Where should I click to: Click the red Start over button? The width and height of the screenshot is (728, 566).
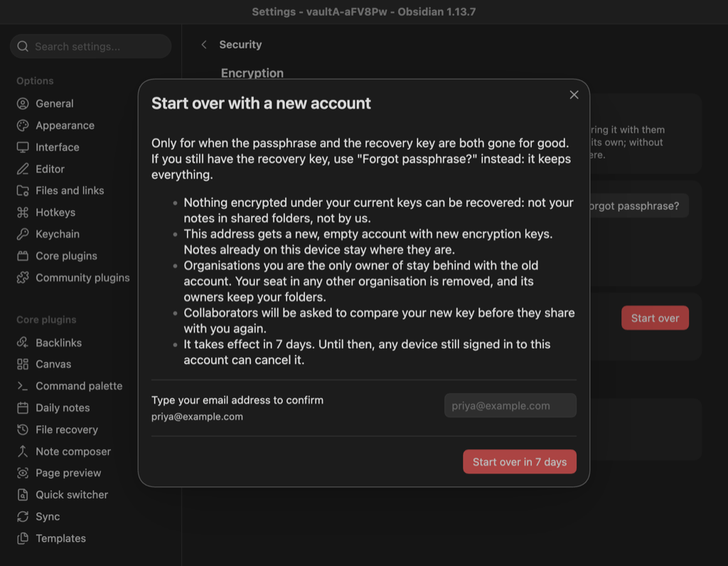click(655, 318)
